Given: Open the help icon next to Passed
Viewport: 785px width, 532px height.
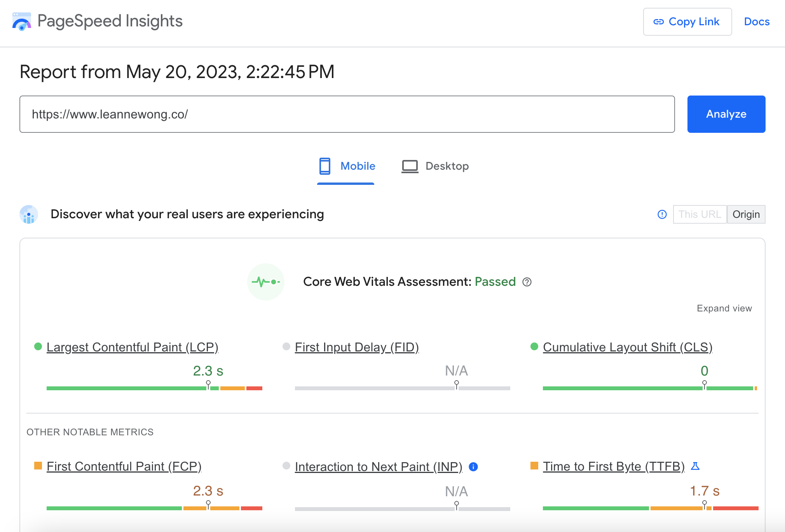Looking at the screenshot, I should (527, 282).
